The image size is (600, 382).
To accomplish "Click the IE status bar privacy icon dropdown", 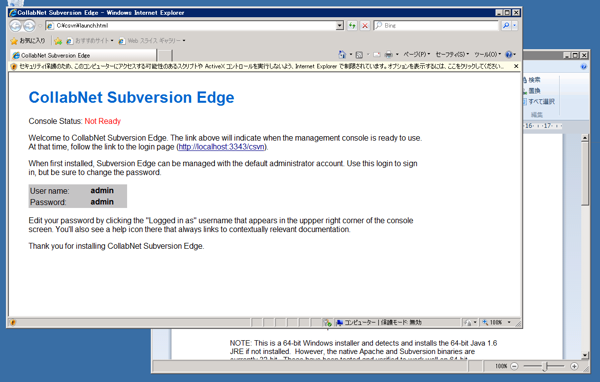I will click(x=470, y=322).
